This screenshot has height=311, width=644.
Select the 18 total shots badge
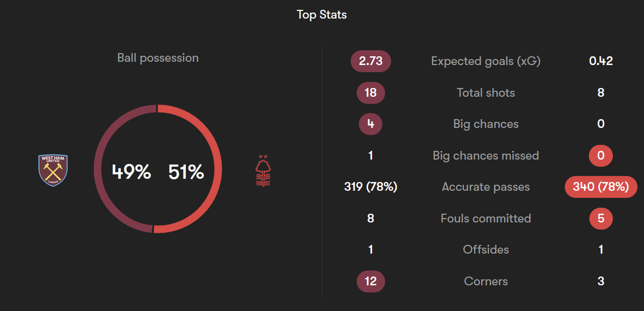pos(370,93)
